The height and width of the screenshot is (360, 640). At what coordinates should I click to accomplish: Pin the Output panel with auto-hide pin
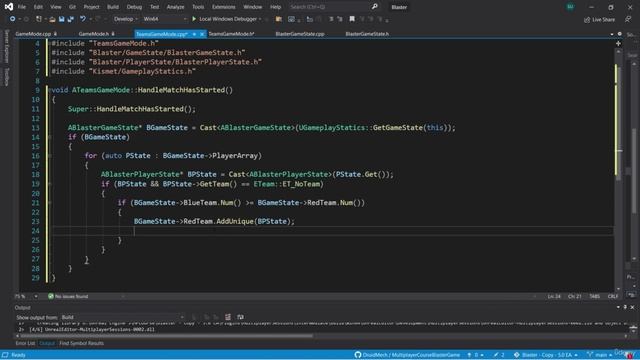point(625,307)
